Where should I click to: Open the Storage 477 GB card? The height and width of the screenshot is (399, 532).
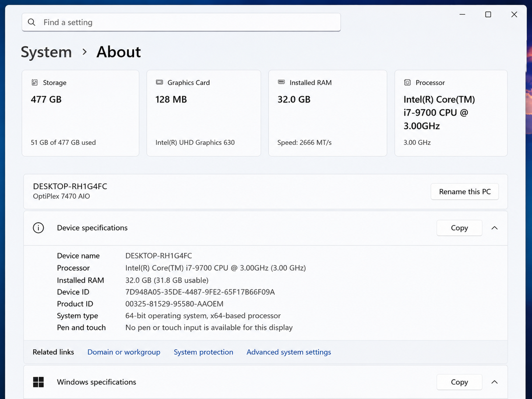(x=81, y=113)
